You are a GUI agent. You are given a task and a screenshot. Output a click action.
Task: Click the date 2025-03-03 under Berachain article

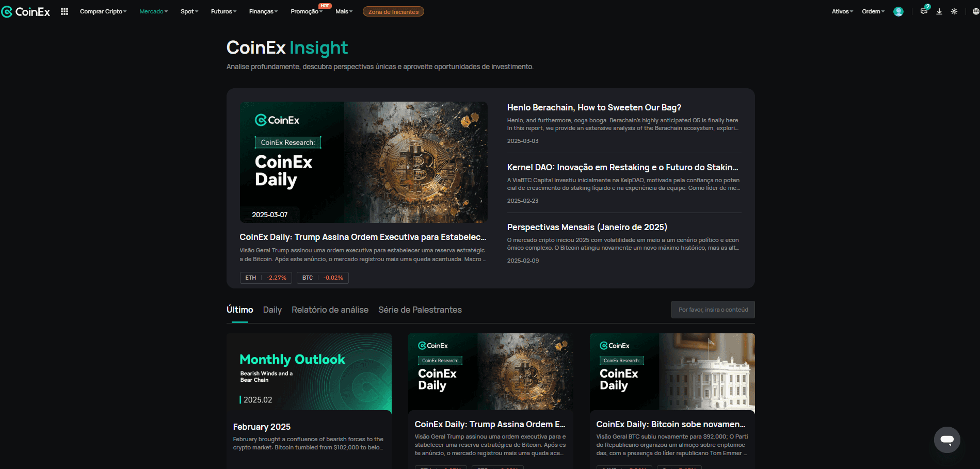pyautogui.click(x=523, y=141)
